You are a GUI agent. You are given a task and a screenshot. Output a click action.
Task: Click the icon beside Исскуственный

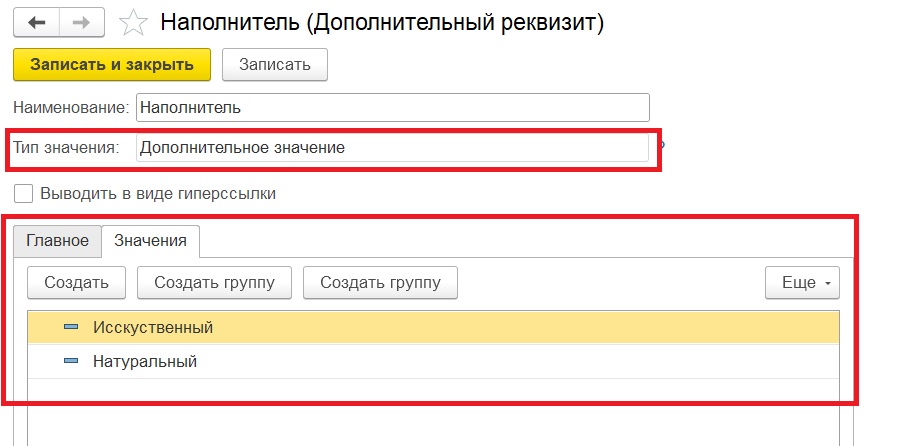(71, 327)
